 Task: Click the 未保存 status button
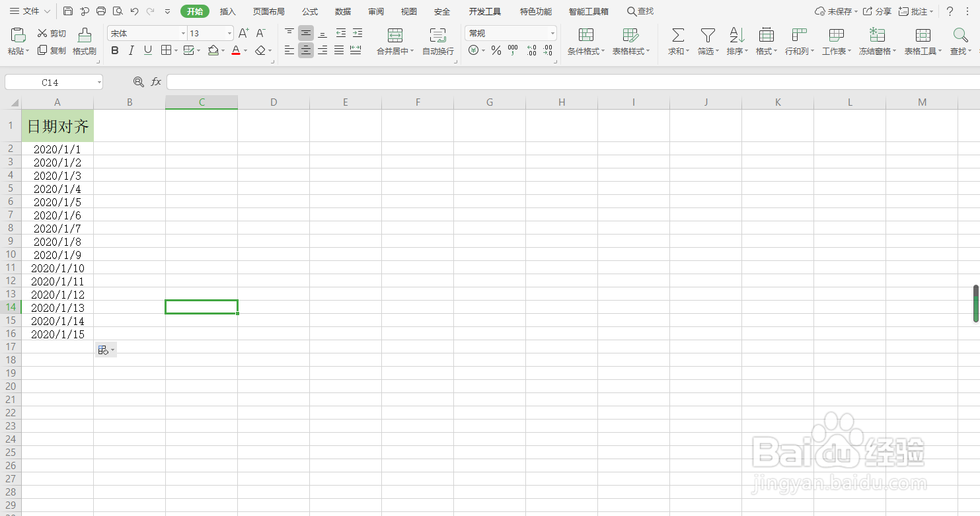click(837, 11)
